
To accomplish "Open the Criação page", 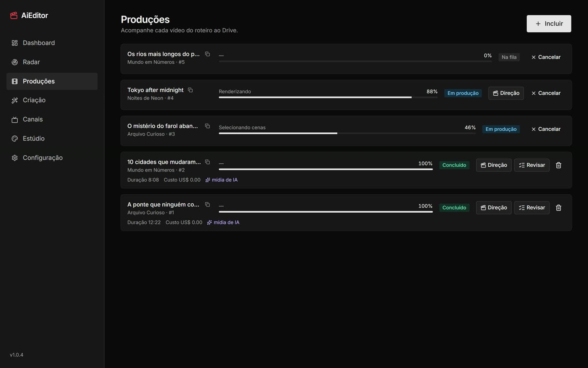I will 52,100.
